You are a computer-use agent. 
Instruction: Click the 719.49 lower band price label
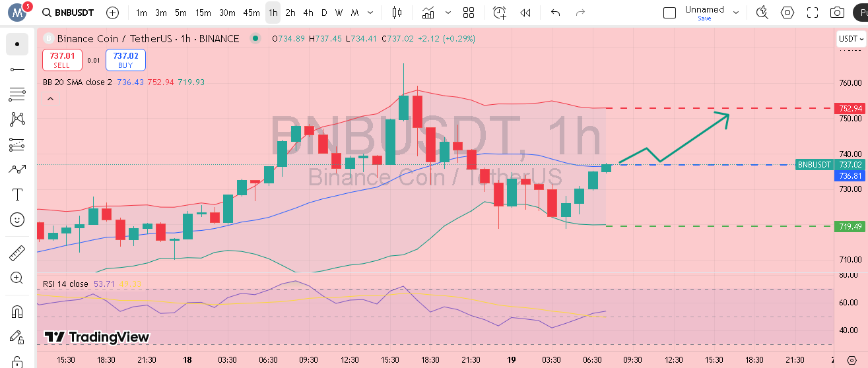click(850, 226)
